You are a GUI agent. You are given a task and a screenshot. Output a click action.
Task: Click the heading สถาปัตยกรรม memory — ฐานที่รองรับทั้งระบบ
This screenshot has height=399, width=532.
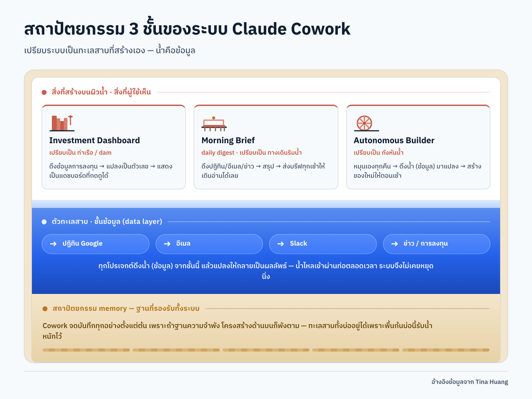tap(126, 308)
